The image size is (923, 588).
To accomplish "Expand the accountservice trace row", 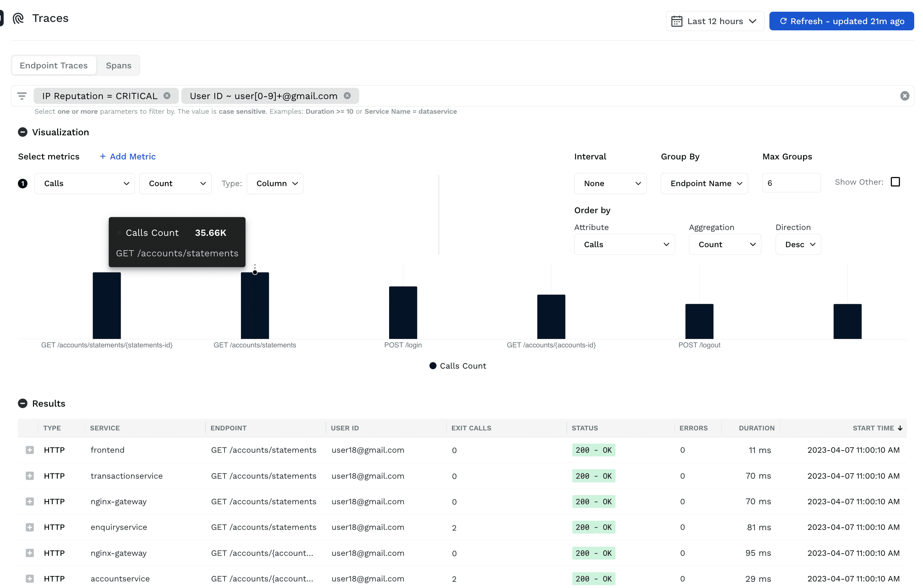I will tap(30, 579).
